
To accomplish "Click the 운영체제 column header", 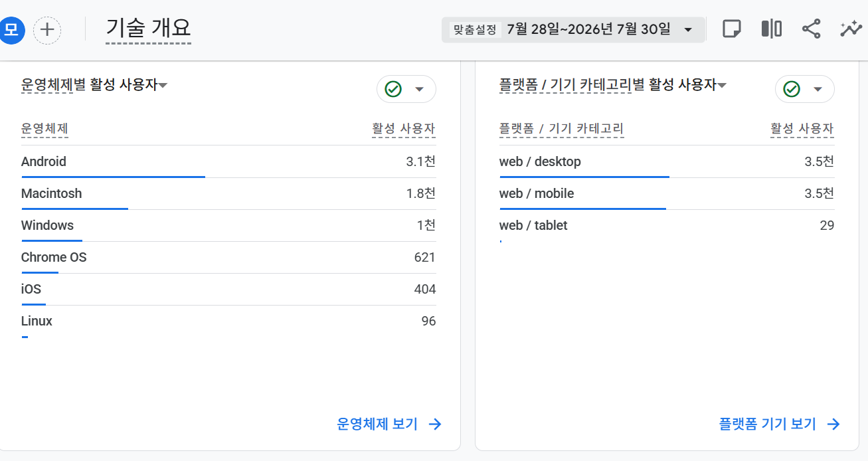I will click(x=44, y=129).
